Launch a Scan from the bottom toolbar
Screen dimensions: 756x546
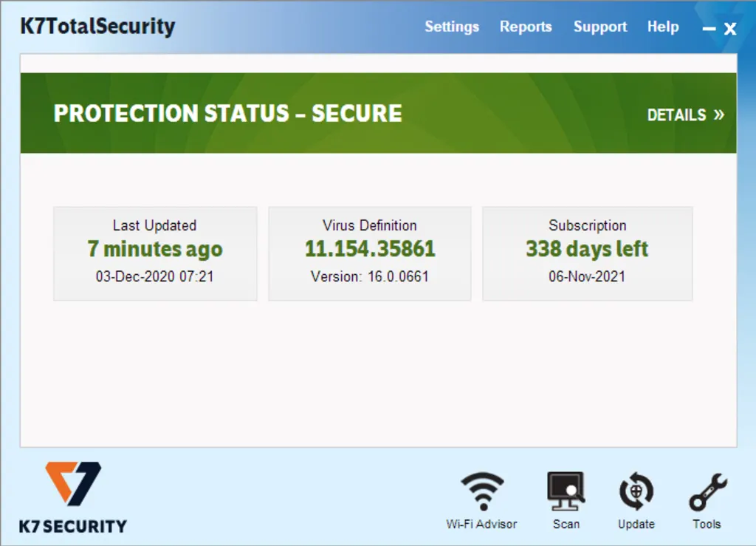[566, 499]
